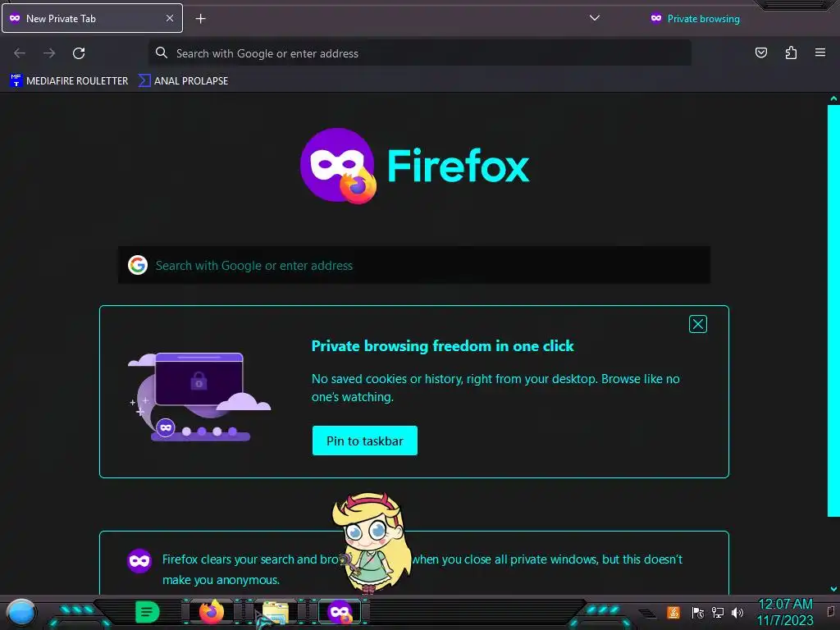
Task: Open the Start orb on taskbar
Action: (x=21, y=613)
